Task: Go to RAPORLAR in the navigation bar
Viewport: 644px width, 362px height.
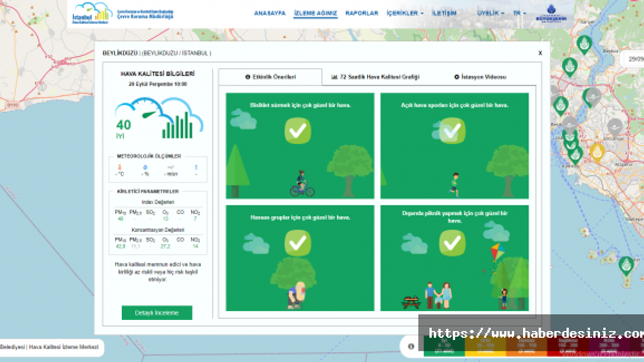Action: (361, 13)
